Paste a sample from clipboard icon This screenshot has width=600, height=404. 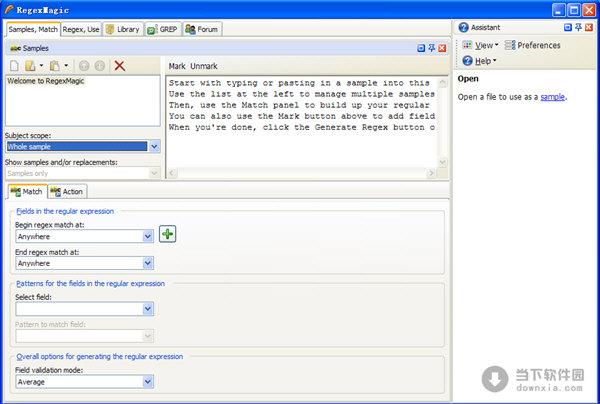tap(55, 66)
